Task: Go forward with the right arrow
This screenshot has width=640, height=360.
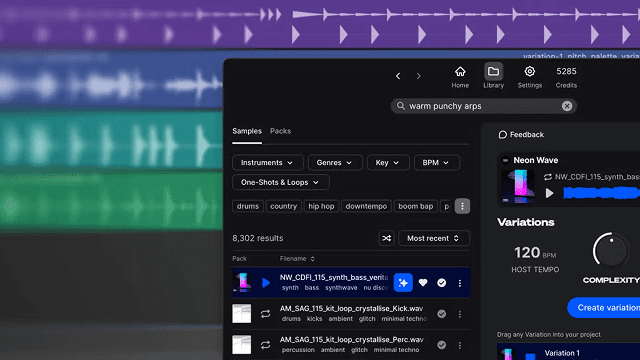Action: pyautogui.click(x=418, y=76)
